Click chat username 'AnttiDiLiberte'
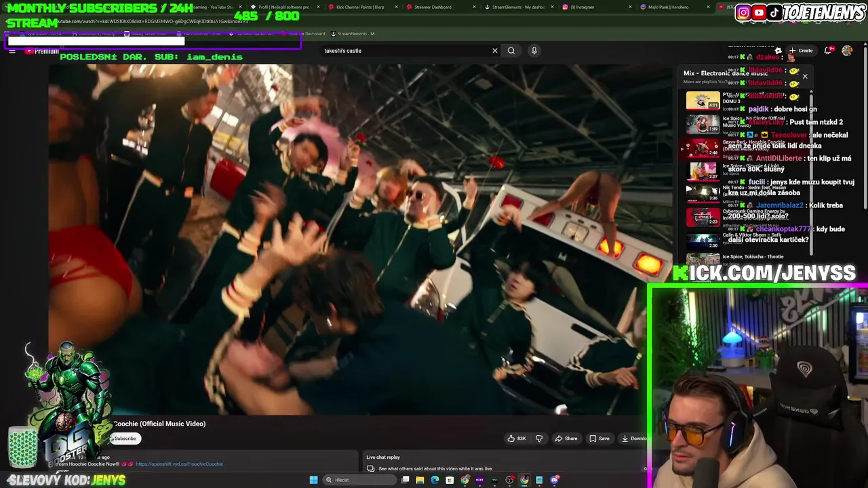 [x=780, y=159]
